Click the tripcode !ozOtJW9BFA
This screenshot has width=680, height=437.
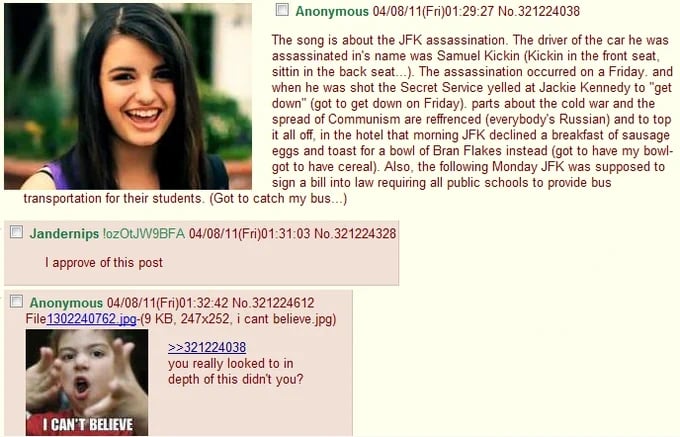coord(144,234)
